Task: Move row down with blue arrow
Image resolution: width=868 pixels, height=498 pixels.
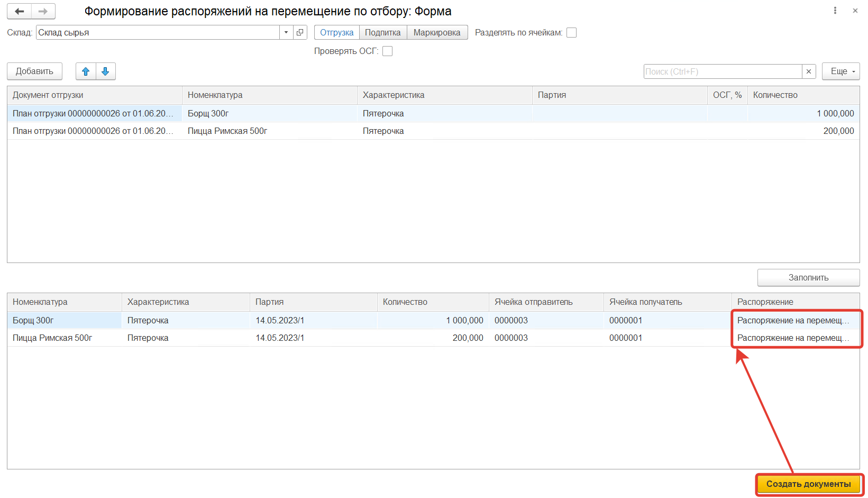Action: coord(105,71)
